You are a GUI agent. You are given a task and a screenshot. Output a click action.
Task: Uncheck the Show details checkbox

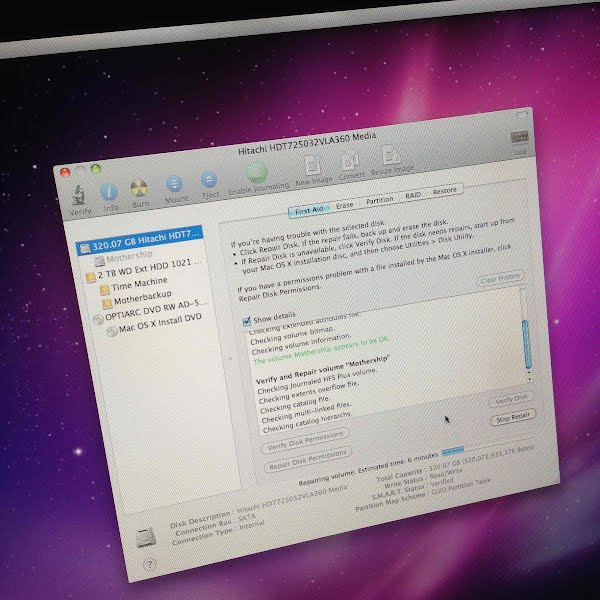coord(247,321)
